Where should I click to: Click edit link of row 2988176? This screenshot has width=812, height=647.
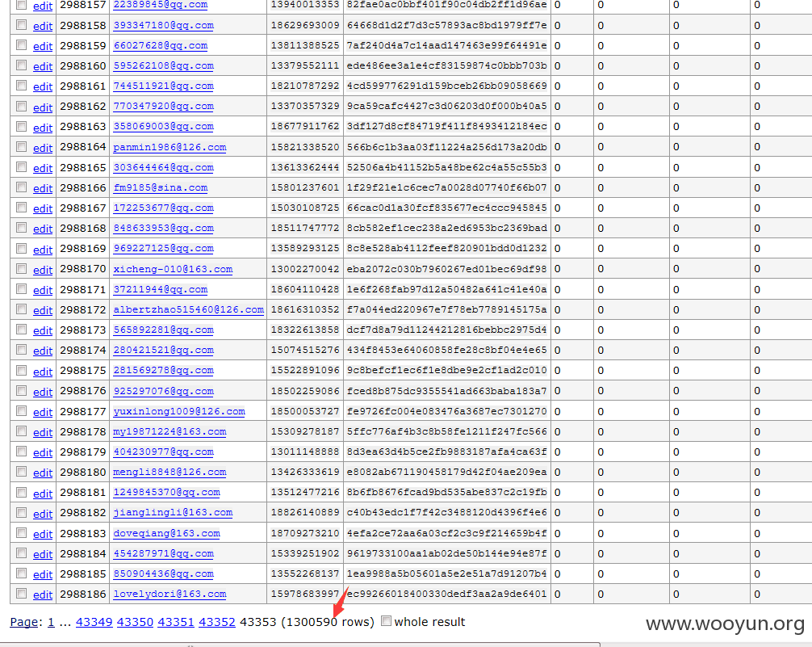[43, 392]
